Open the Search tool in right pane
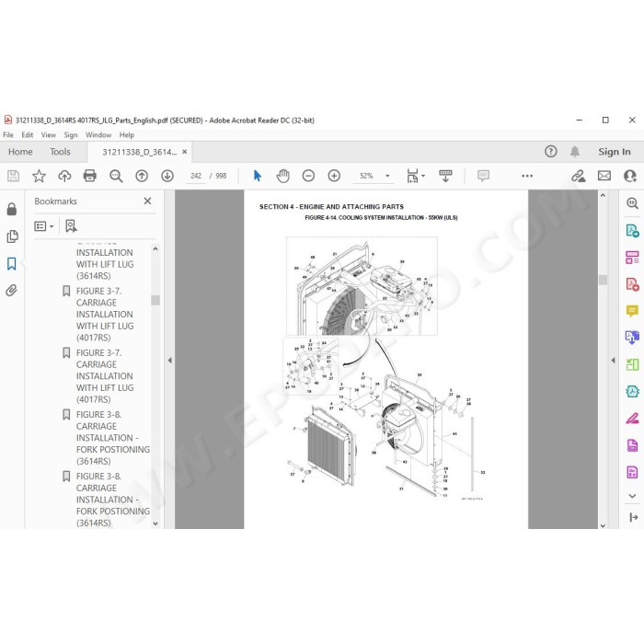Image resolution: width=644 pixels, height=644 pixels. [632, 203]
